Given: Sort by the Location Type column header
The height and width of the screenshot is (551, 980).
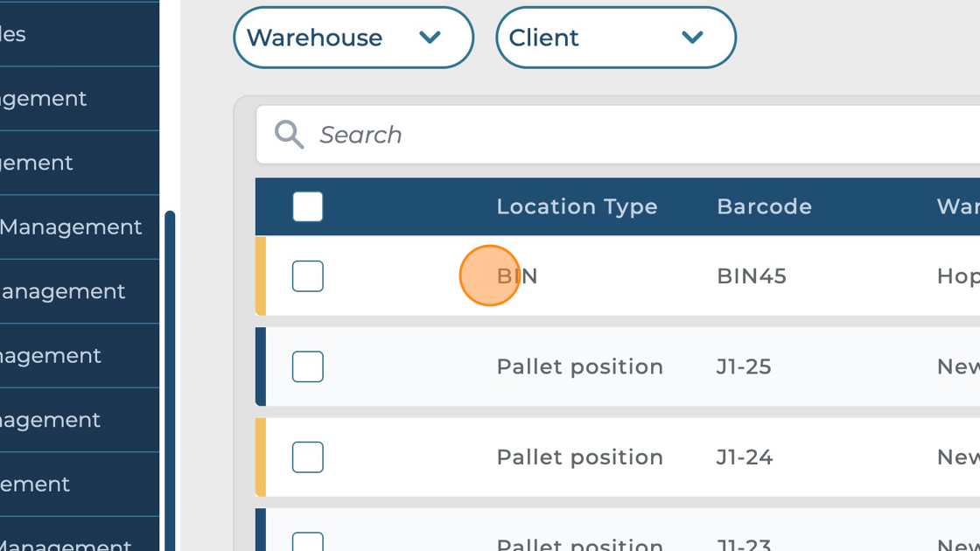Looking at the screenshot, I should tap(577, 207).
